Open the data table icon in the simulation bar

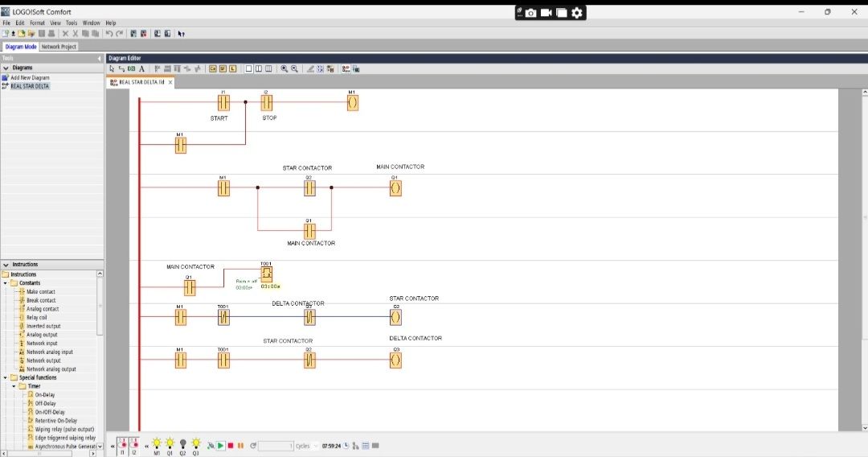coord(366,446)
